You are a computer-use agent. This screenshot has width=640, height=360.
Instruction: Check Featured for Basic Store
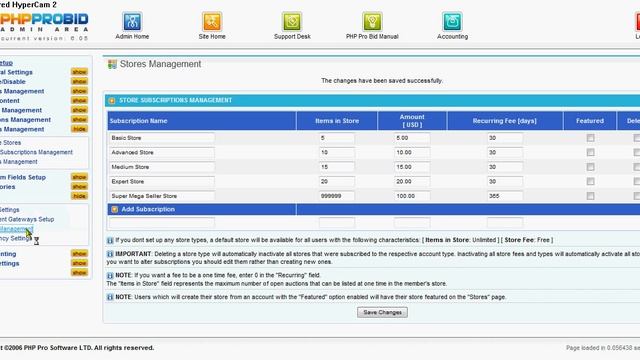[590, 138]
